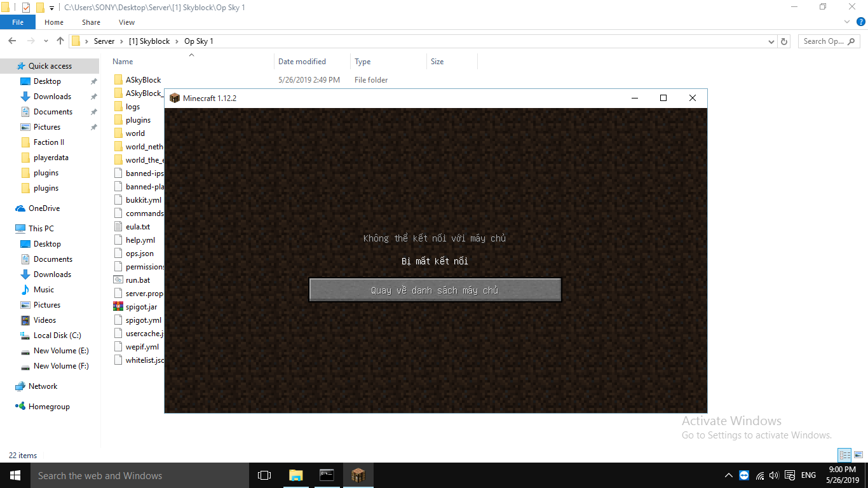
Task: Open the Command Prompt taskbar icon
Action: (327, 475)
